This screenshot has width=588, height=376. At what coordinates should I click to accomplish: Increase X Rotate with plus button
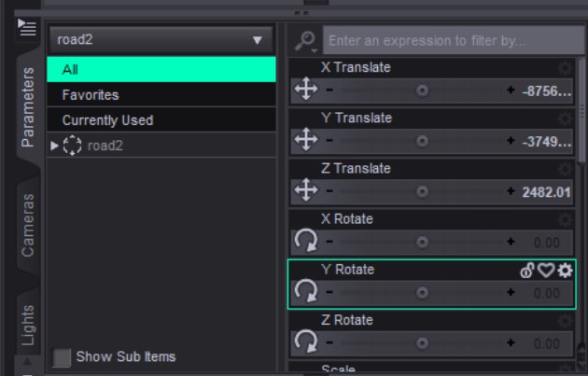tap(511, 242)
